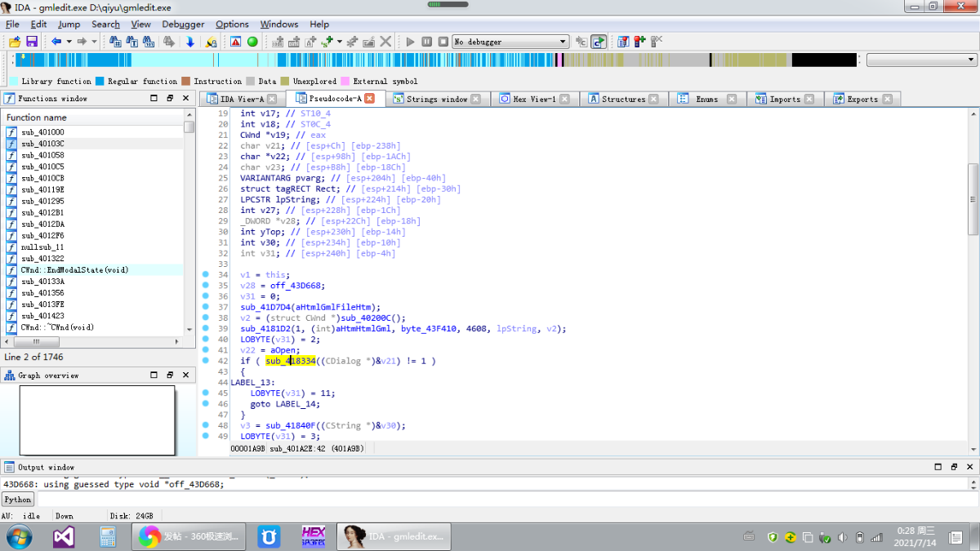Open the File menu
The height and width of the screenshot is (551, 980).
[12, 24]
